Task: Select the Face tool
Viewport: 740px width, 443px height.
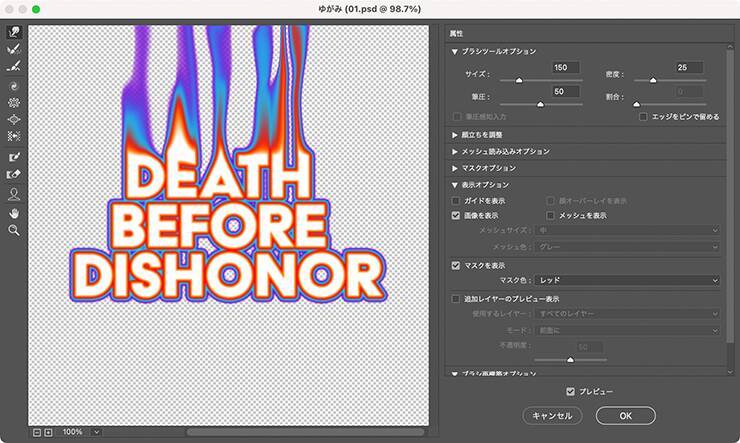Action: pos(14,194)
